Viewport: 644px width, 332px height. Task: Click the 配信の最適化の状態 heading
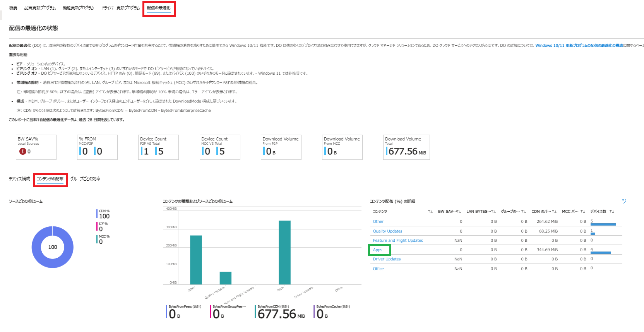click(33, 28)
